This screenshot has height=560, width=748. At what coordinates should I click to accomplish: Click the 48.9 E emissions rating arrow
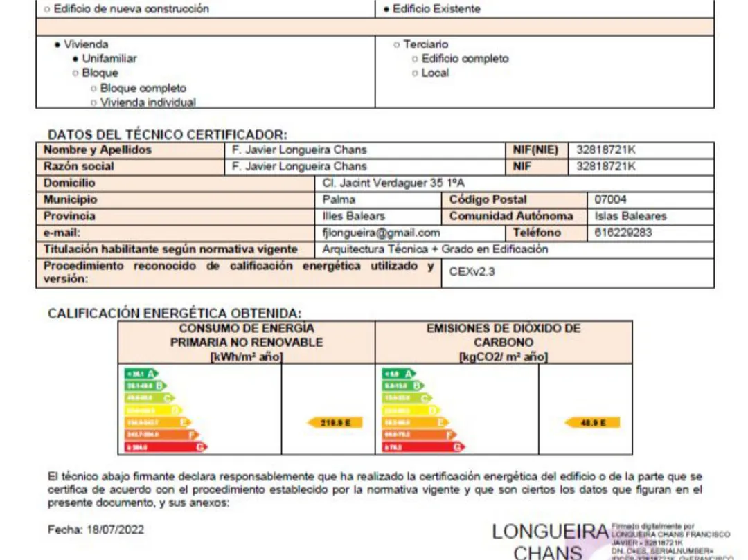click(x=592, y=422)
